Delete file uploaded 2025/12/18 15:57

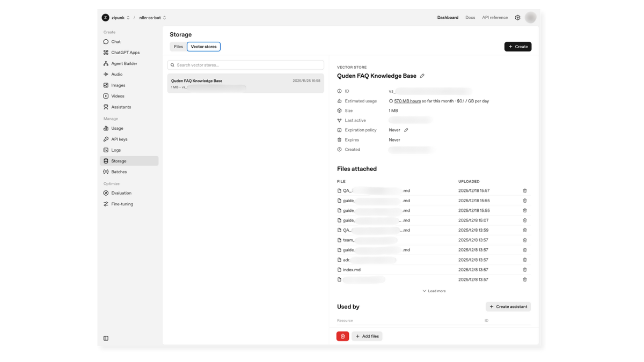(x=525, y=191)
